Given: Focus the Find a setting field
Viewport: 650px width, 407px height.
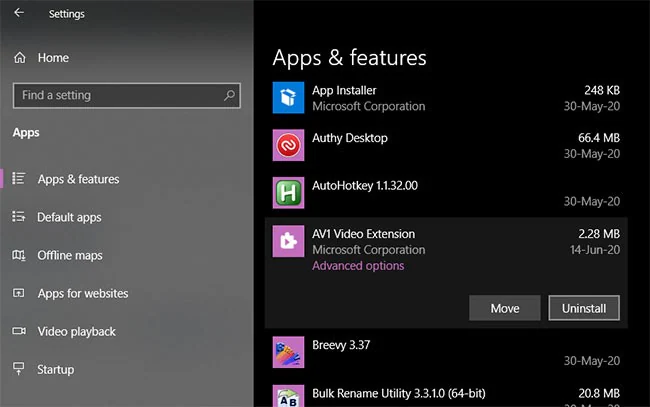Looking at the screenshot, I should click(x=127, y=95).
